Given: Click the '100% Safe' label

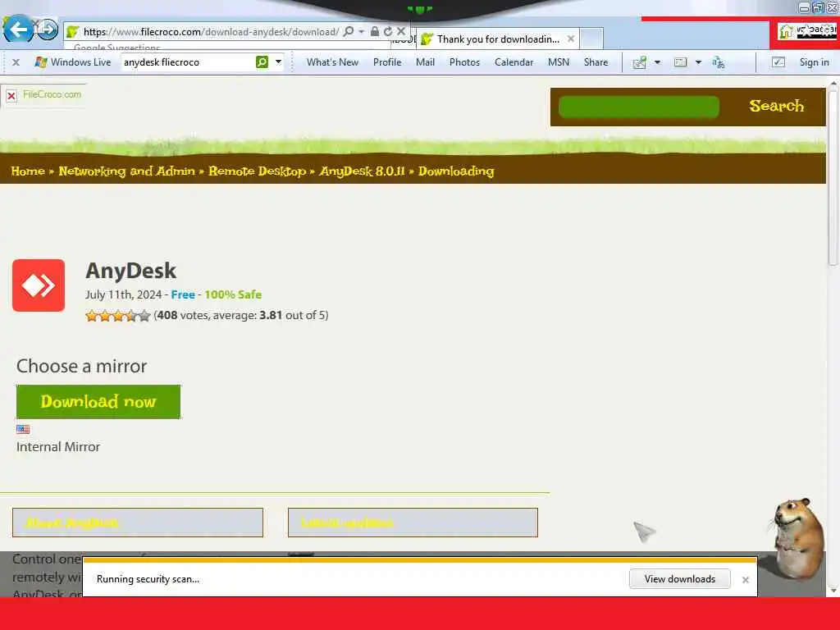Looking at the screenshot, I should click(x=233, y=294).
